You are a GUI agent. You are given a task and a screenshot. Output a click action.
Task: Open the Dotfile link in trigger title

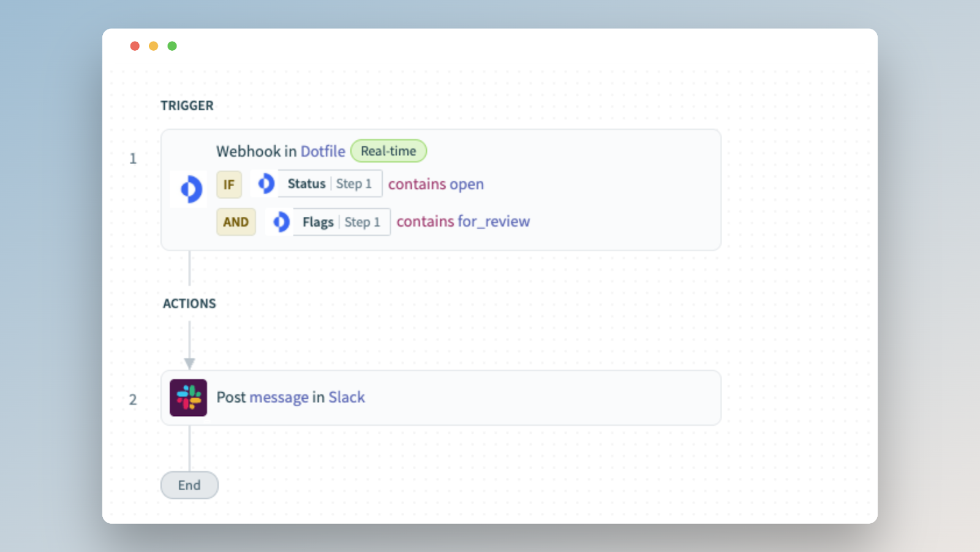323,151
